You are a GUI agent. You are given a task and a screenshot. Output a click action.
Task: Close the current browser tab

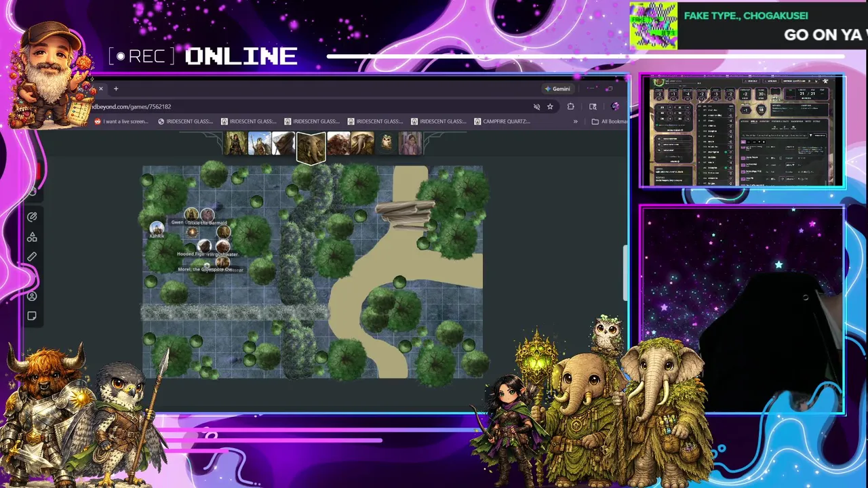coord(100,89)
